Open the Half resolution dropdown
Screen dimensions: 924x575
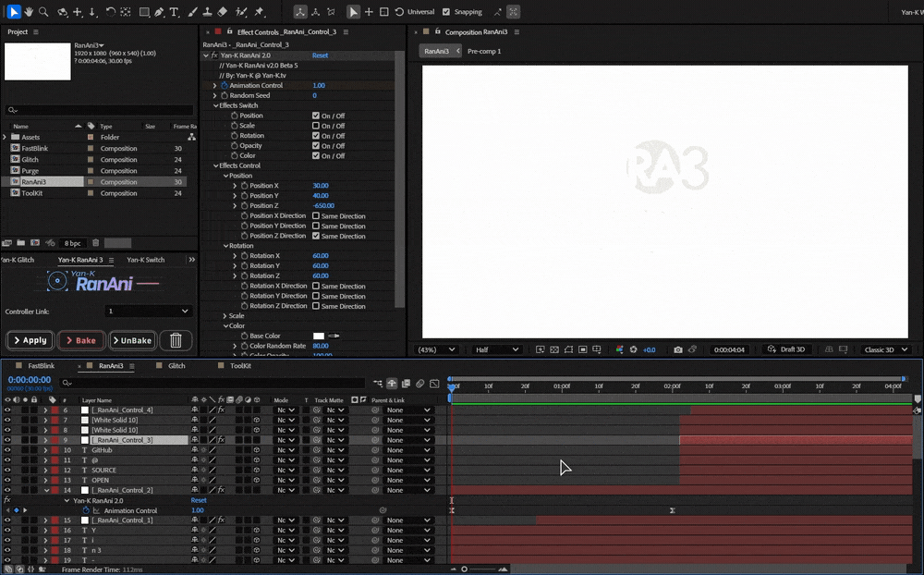(x=496, y=349)
